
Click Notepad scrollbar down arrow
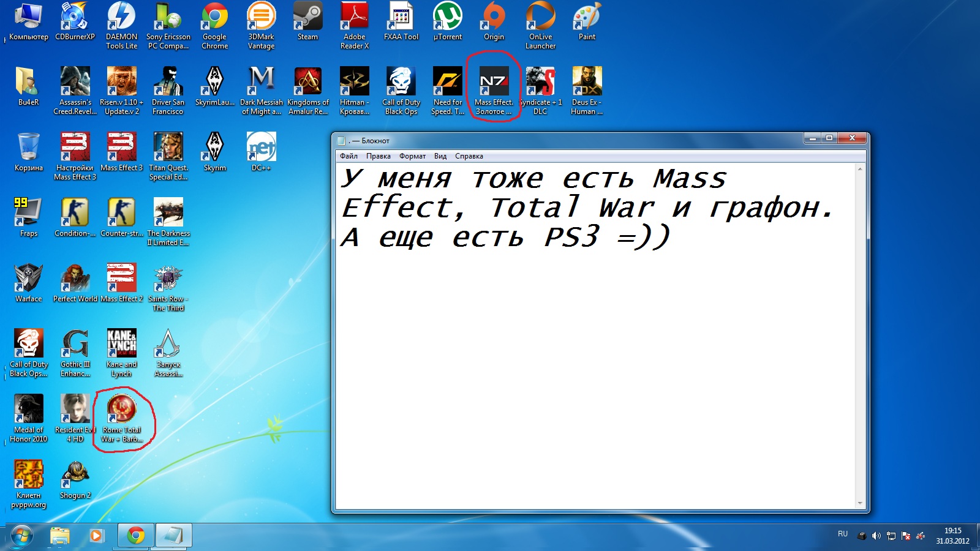[860, 503]
